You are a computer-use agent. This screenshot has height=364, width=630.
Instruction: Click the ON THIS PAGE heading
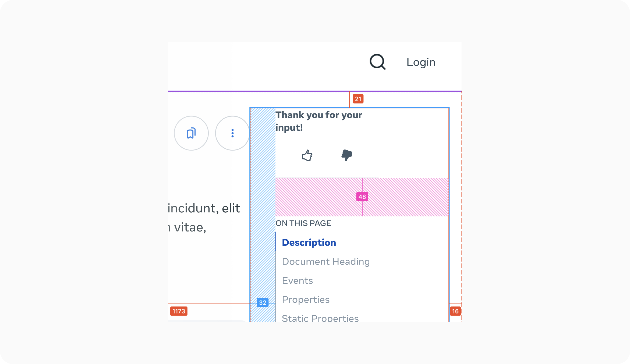(303, 223)
